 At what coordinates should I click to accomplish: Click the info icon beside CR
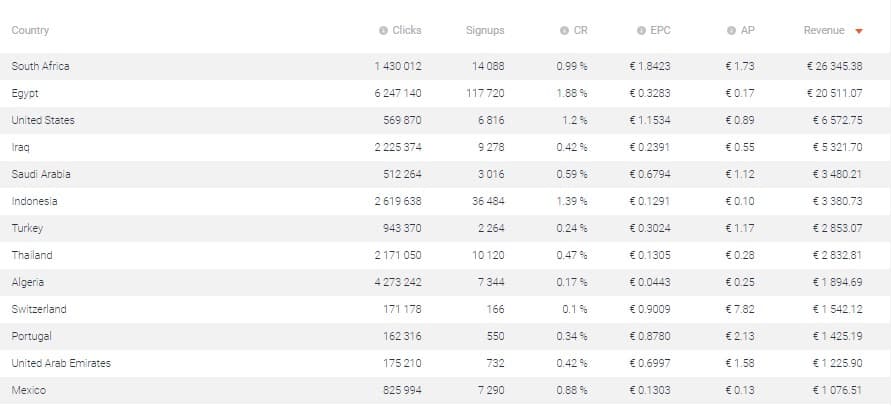[564, 31]
